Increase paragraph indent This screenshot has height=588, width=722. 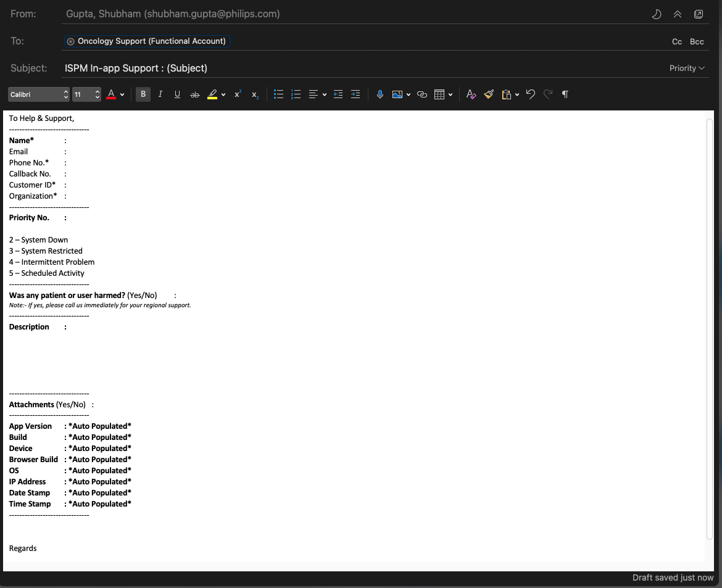point(355,94)
